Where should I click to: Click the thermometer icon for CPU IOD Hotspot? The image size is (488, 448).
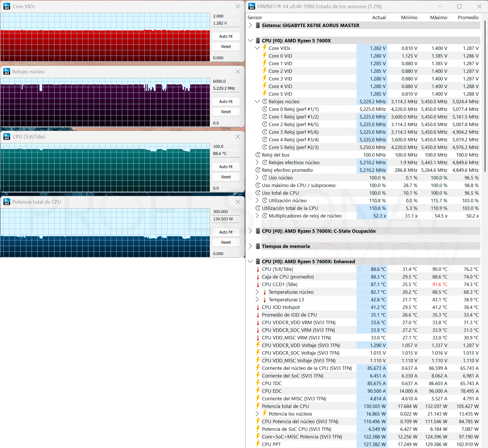pos(258,307)
